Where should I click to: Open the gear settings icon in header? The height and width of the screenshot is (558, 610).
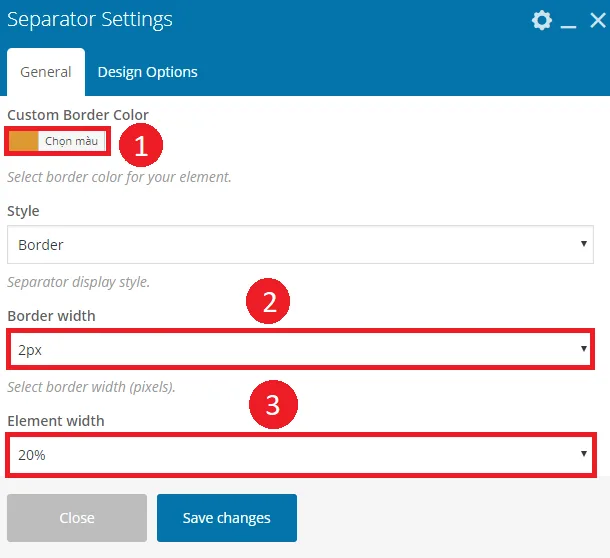[x=542, y=20]
